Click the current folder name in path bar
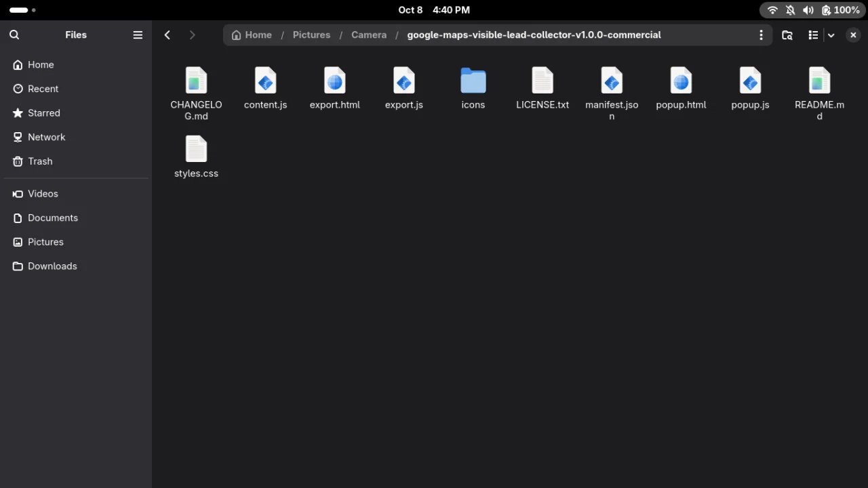The height and width of the screenshot is (488, 868). point(534,35)
